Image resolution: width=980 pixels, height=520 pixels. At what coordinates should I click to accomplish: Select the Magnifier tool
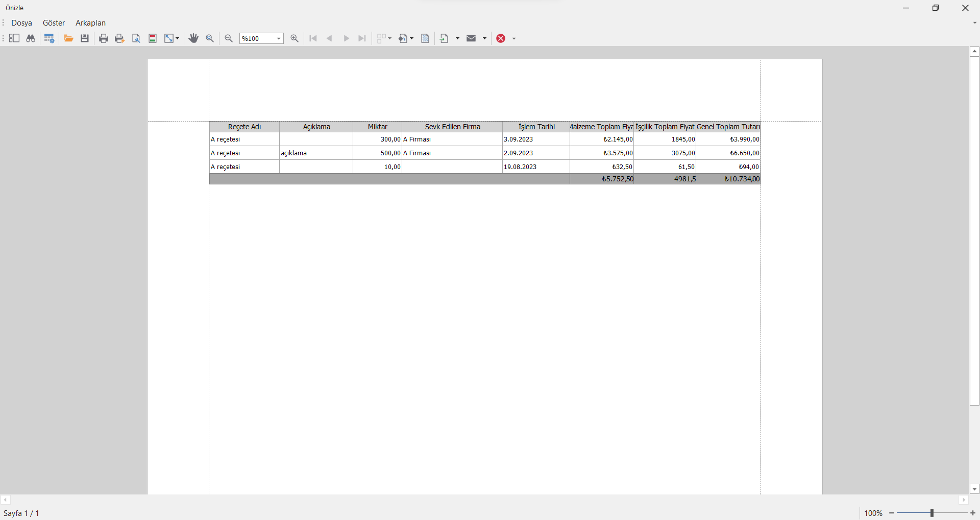tap(210, 38)
